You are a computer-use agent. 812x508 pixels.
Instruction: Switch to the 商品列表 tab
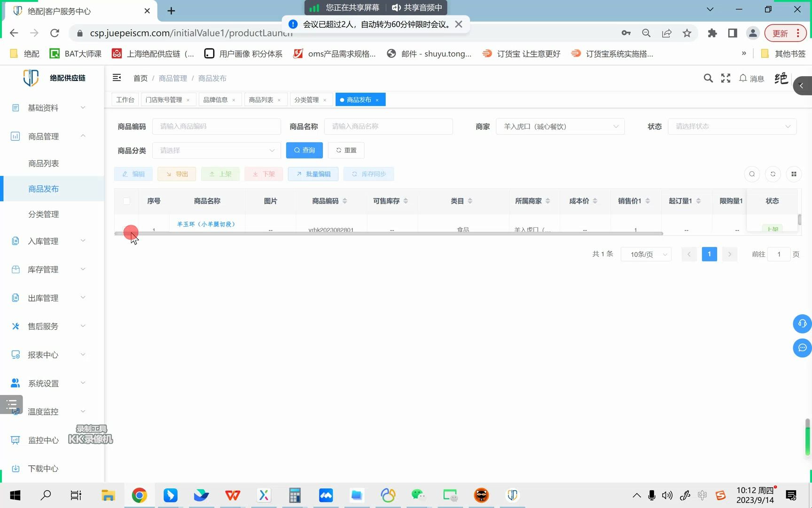tap(261, 99)
